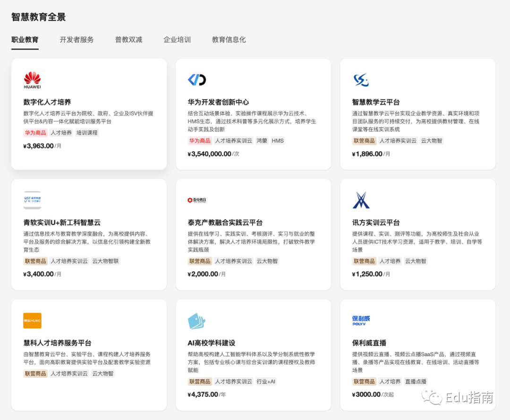The height and width of the screenshot is (420, 510).
Task: Click the 云大物智联 tag
Action: coord(105,261)
